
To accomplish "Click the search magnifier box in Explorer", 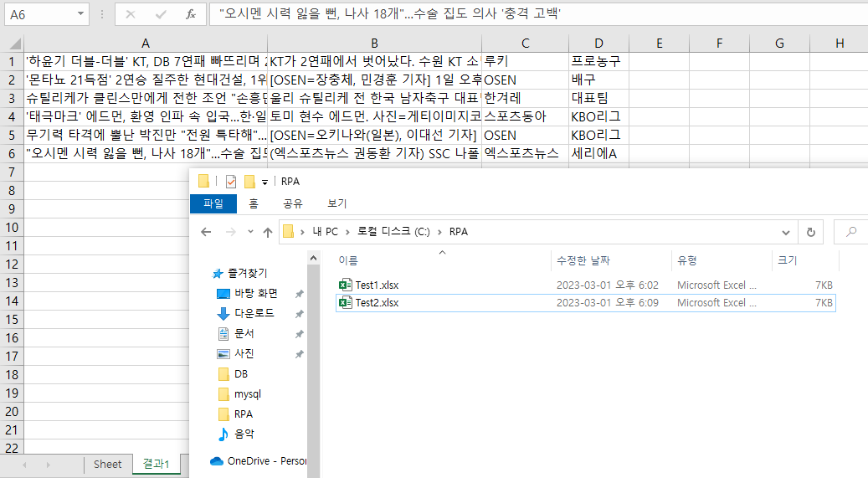I will pyautogui.click(x=850, y=232).
